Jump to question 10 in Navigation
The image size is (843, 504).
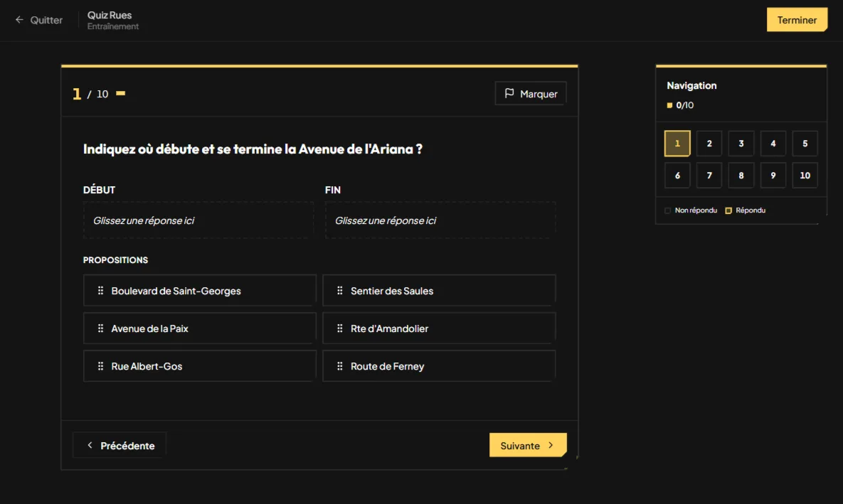805,175
